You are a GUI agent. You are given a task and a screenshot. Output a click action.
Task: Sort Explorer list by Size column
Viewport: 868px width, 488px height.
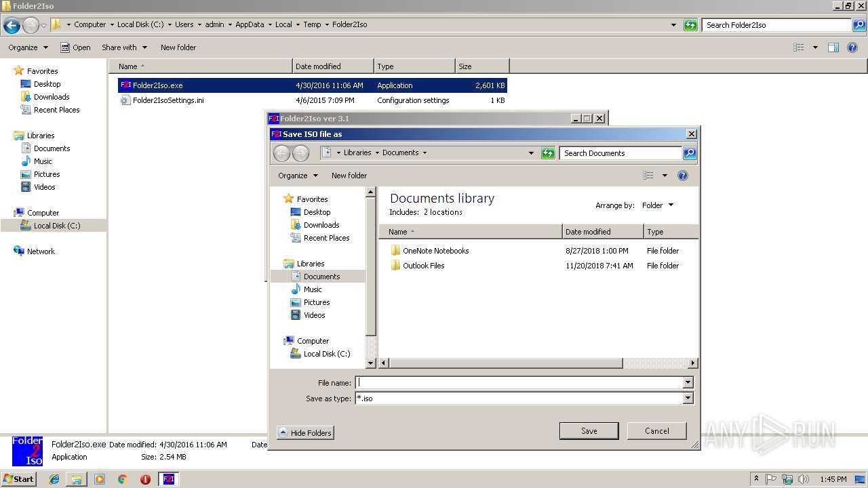click(x=481, y=66)
